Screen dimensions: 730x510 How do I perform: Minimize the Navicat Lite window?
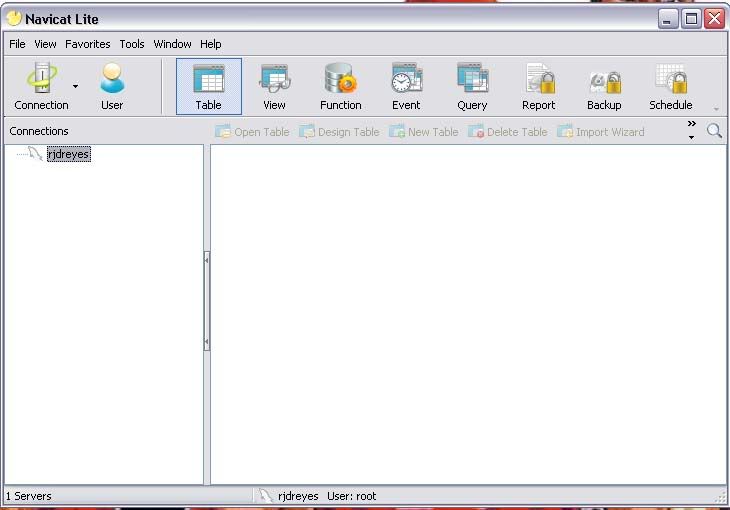pos(668,19)
